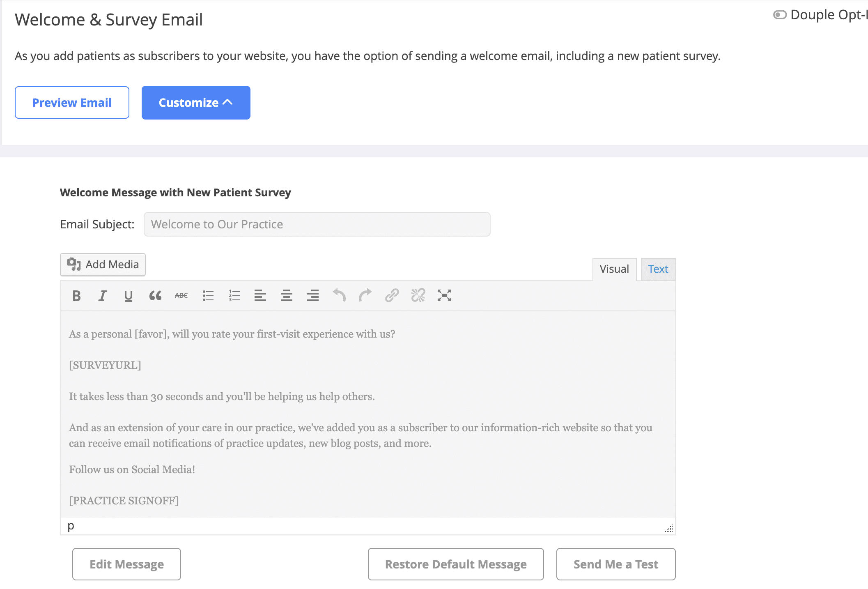The width and height of the screenshot is (868, 589).
Task: Insert a numbered list
Action: point(234,296)
